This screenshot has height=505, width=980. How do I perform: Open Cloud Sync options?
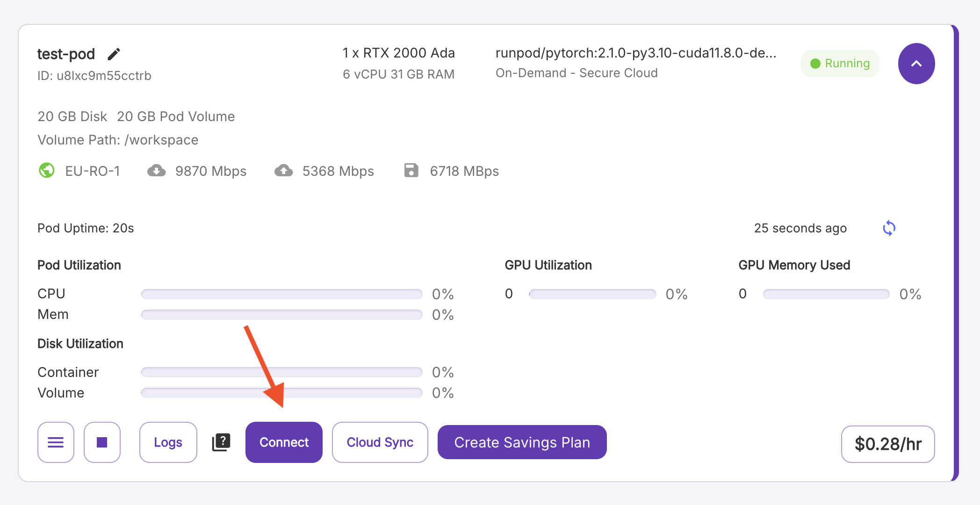[x=380, y=442]
